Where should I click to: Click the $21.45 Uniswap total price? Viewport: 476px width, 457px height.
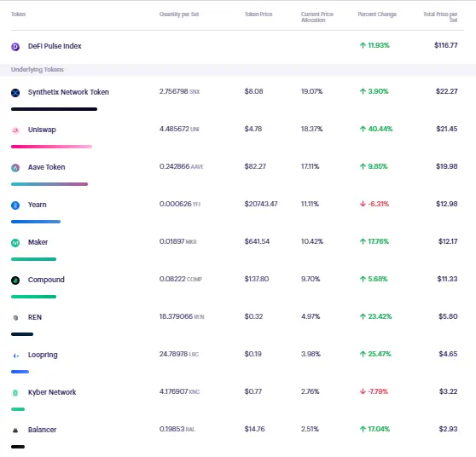[446, 129]
